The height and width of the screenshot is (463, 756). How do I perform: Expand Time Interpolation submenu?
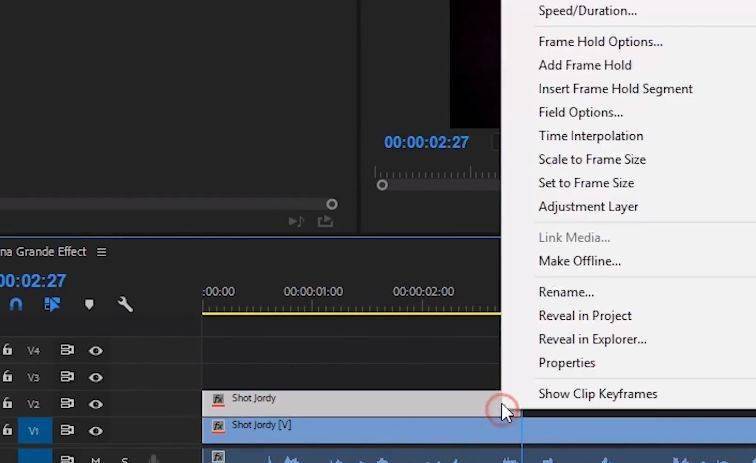pos(591,136)
